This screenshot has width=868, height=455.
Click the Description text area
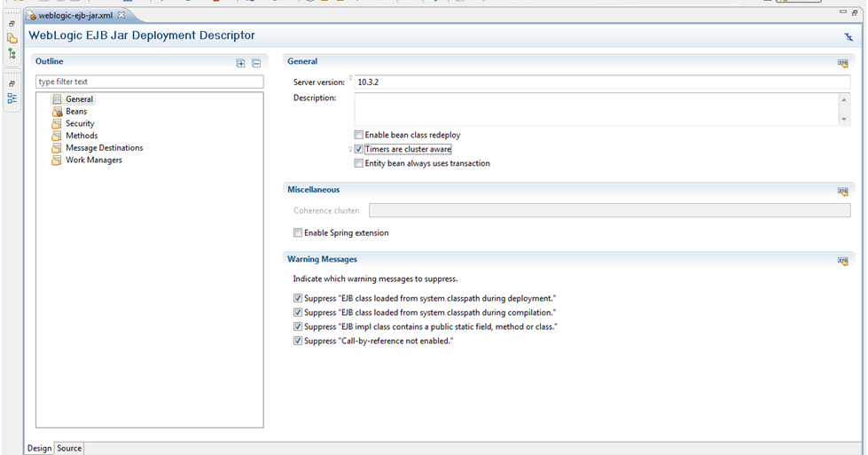coord(597,109)
